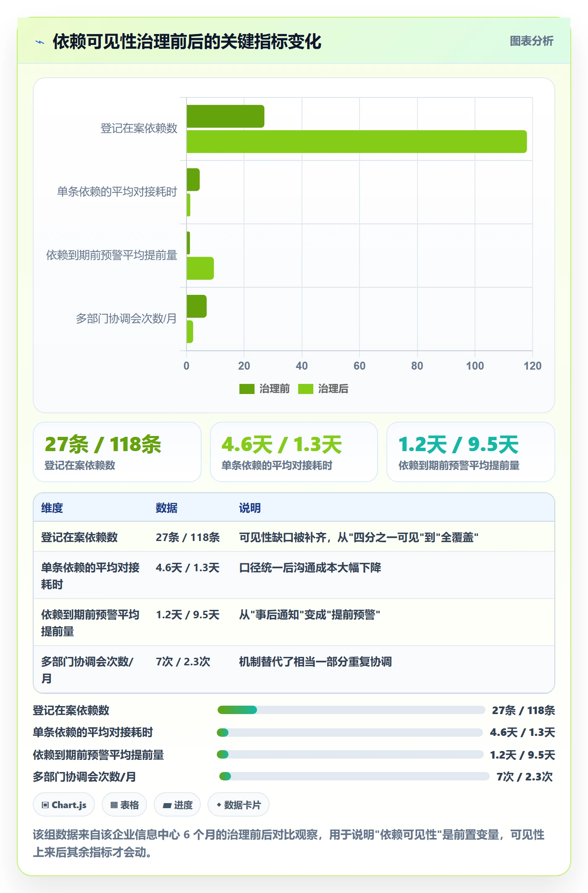The width and height of the screenshot is (588, 893).
Task: Click the 治理前 legend label
Action: coord(274,389)
